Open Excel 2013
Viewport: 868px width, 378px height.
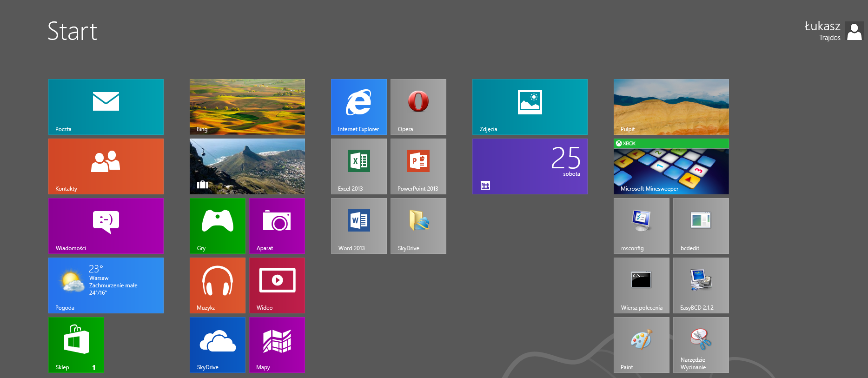pyautogui.click(x=359, y=166)
